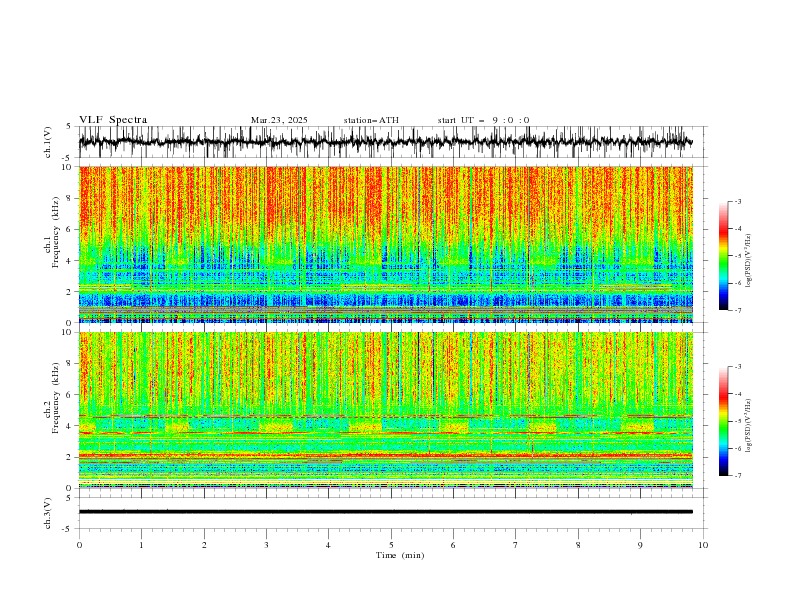The width and height of the screenshot is (792, 612).
Task: Select the "ch.2 Frequency (kHz)" axis label
Action: pyautogui.click(x=53, y=398)
